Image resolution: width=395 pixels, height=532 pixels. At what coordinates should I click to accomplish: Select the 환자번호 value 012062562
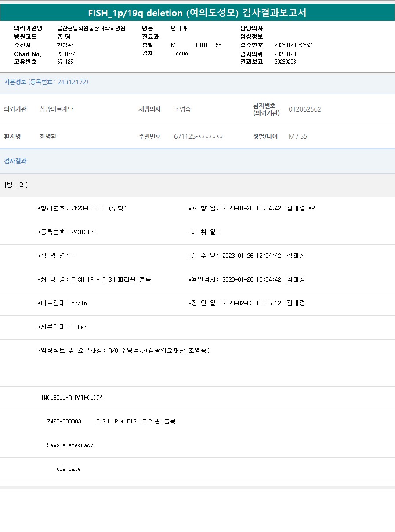click(304, 109)
